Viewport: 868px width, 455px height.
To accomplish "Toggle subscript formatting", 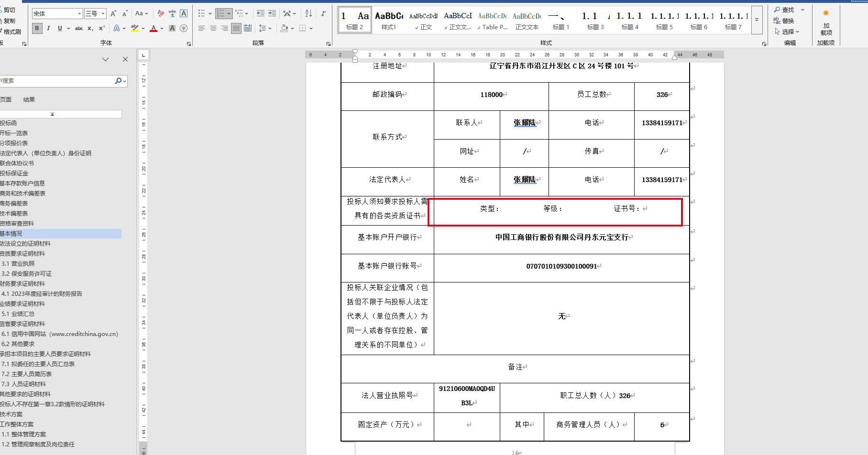I will click(90, 29).
